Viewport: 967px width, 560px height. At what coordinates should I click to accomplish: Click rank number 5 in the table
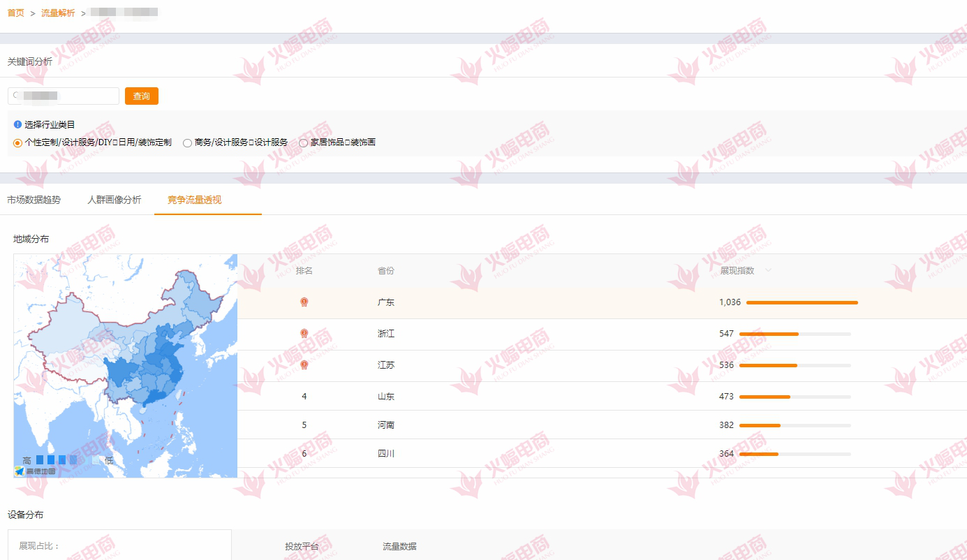(x=304, y=425)
